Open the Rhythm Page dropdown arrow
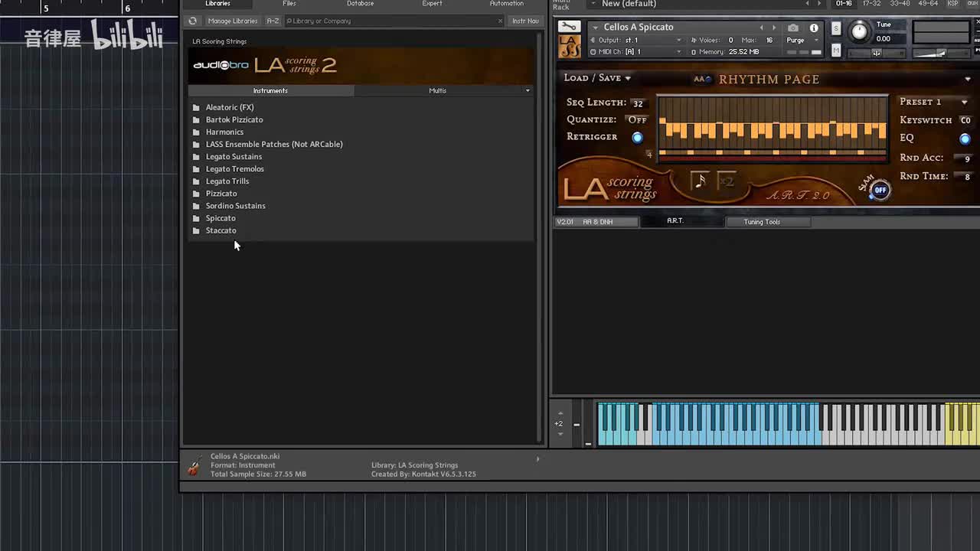Image resolution: width=980 pixels, height=551 pixels. 968,79
